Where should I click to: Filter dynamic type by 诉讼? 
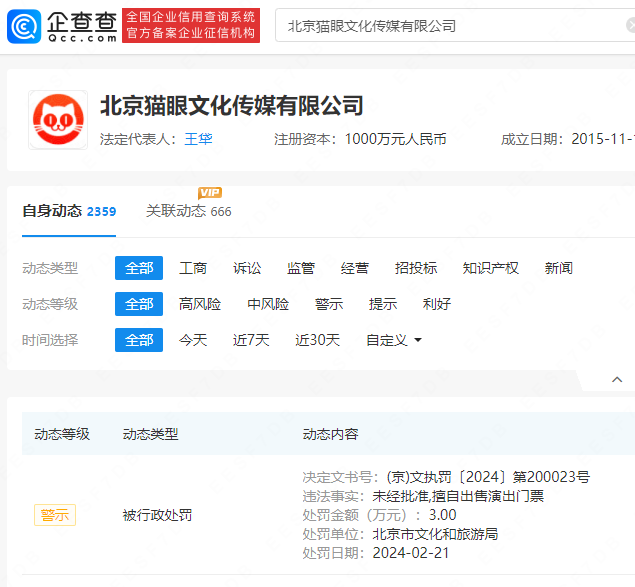[x=247, y=268]
